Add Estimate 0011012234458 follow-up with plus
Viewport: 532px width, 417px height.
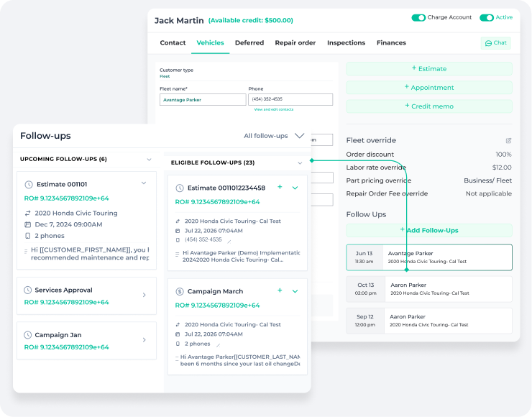[280, 187]
